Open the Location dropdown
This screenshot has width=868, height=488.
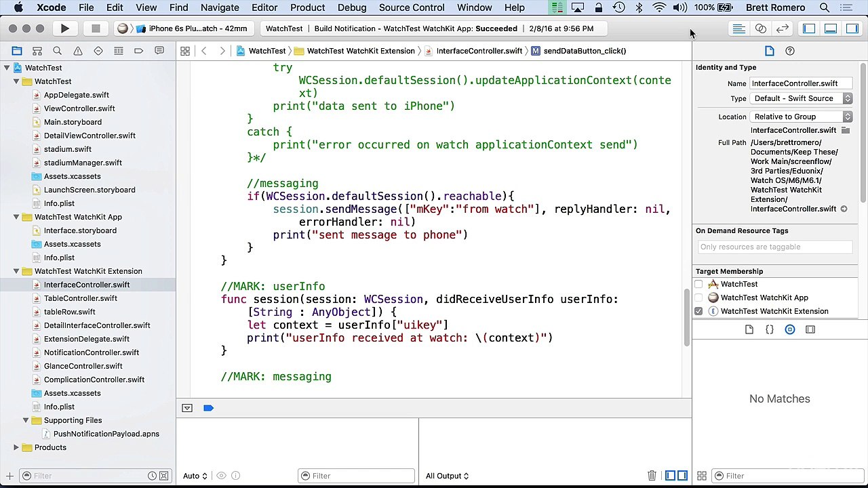point(801,117)
